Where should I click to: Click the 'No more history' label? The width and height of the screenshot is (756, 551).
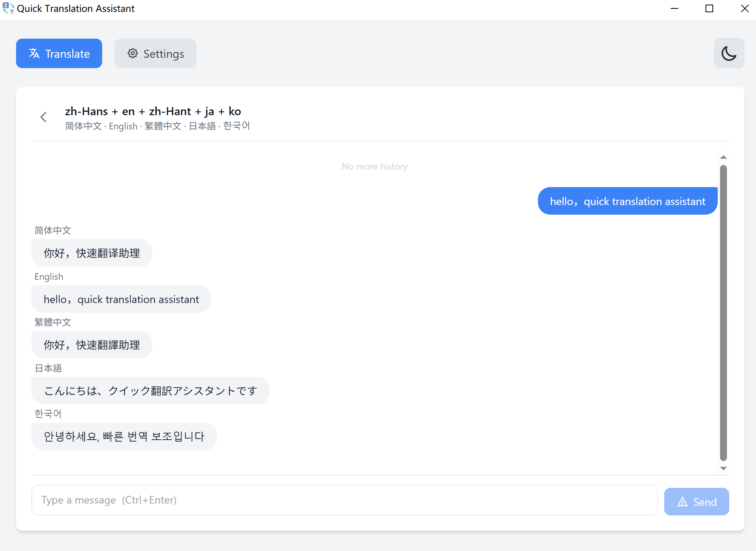374,166
